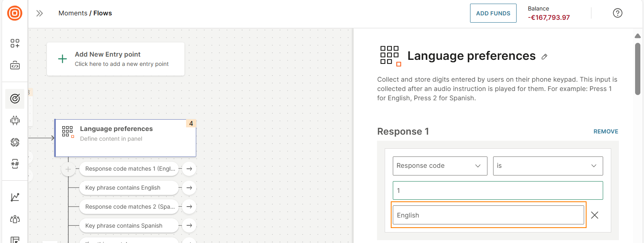Select the Language preferences flow node

[125, 138]
